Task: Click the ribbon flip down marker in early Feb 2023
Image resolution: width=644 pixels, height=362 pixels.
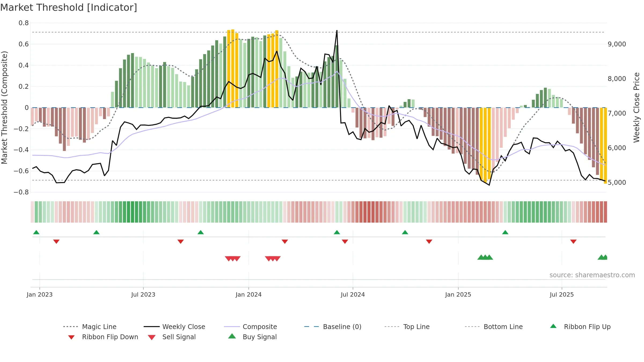Action: click(x=56, y=242)
